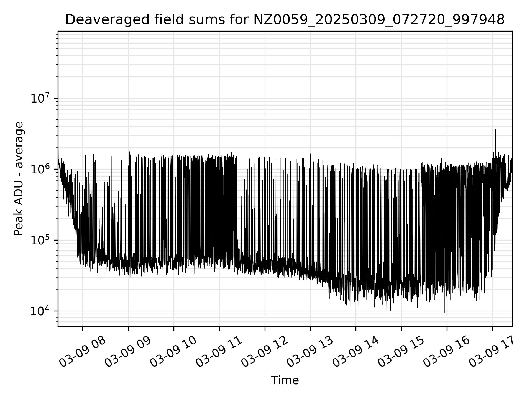
Task: Click the x tick label '03-09 09'
Action: click(x=128, y=352)
